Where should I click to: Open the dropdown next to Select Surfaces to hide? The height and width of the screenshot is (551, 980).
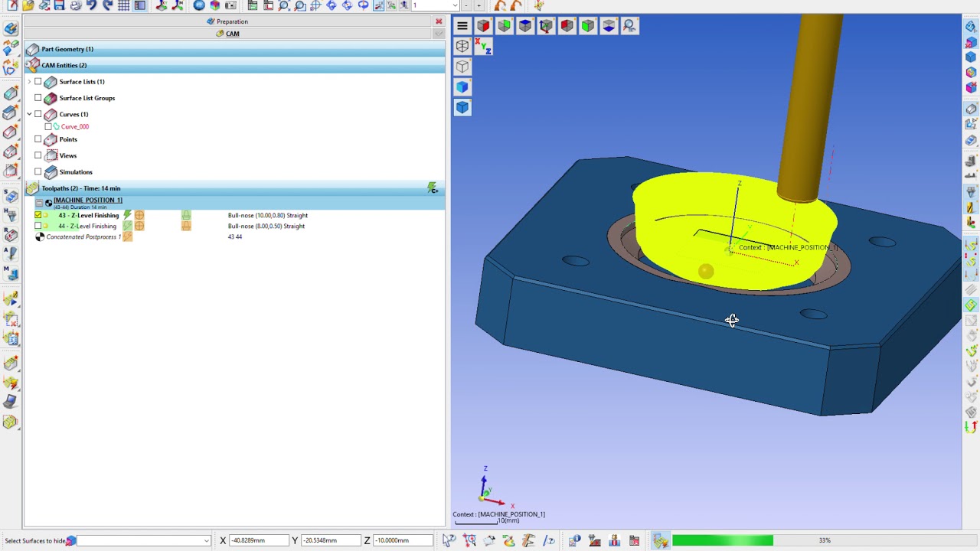(x=206, y=541)
